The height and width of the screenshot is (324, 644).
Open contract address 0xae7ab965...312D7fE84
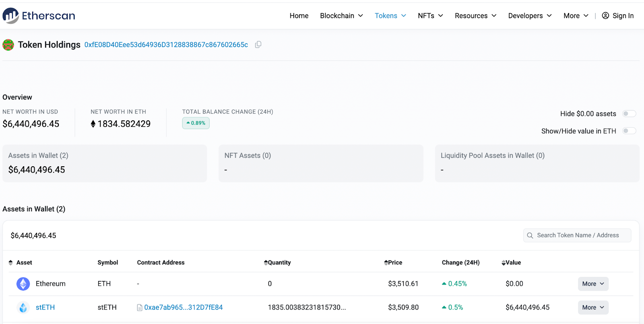point(184,307)
